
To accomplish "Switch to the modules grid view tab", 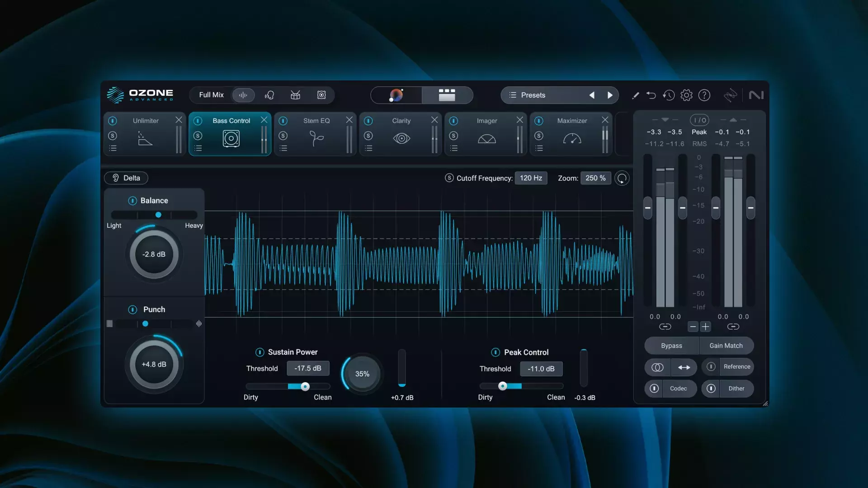I will pos(447,95).
